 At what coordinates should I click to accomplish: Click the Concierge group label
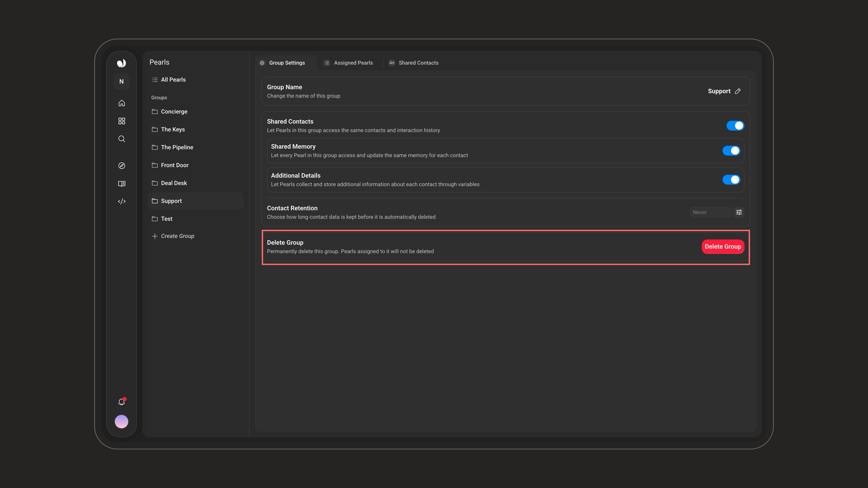(174, 111)
